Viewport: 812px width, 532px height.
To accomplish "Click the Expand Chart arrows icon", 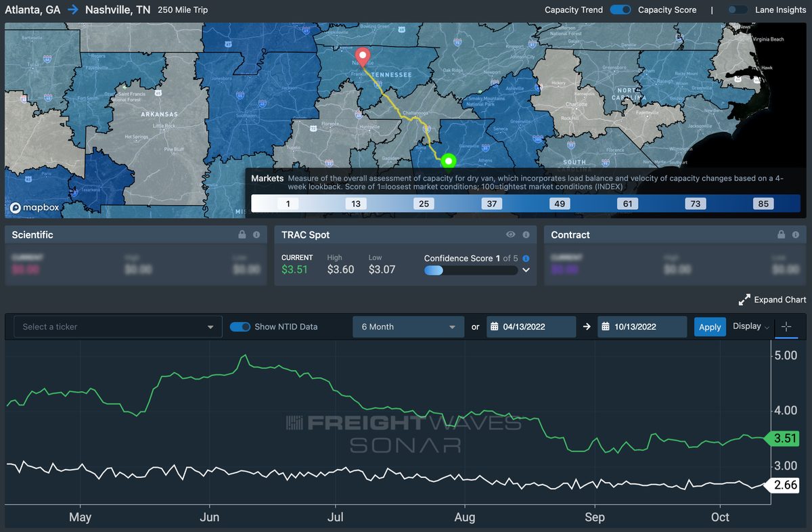I will [744, 299].
